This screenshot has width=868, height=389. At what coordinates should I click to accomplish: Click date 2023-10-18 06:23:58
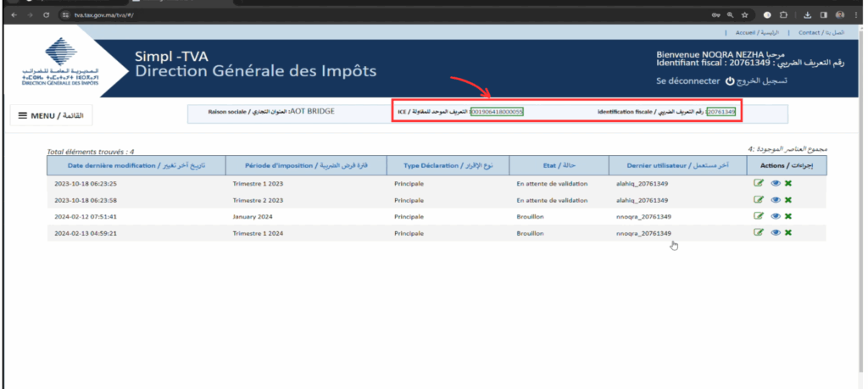pos(86,200)
